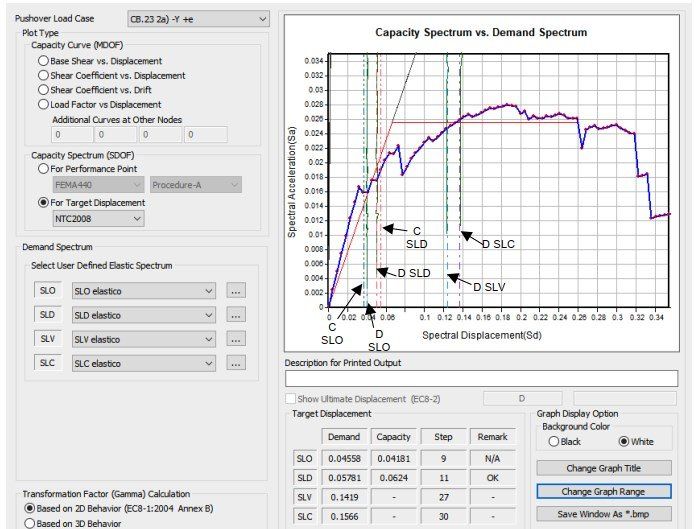Open SLV elastico spectrum dropdown

coord(144,339)
